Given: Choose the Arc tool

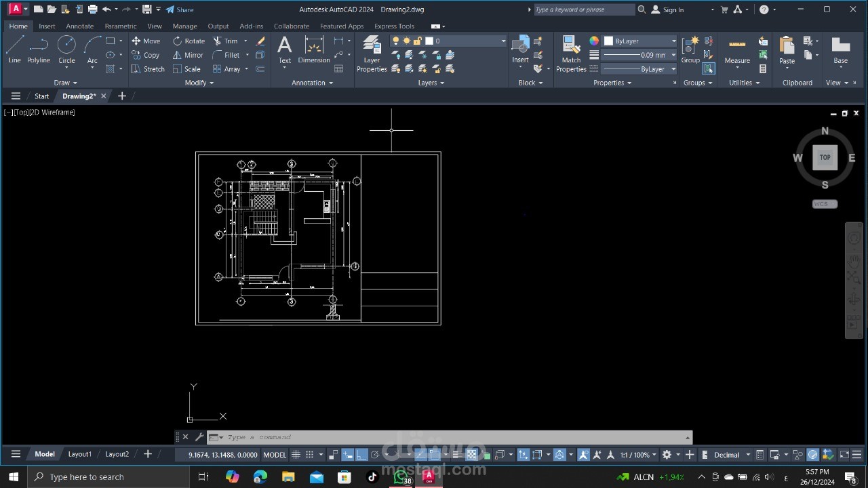Looking at the screenshot, I should [92, 50].
